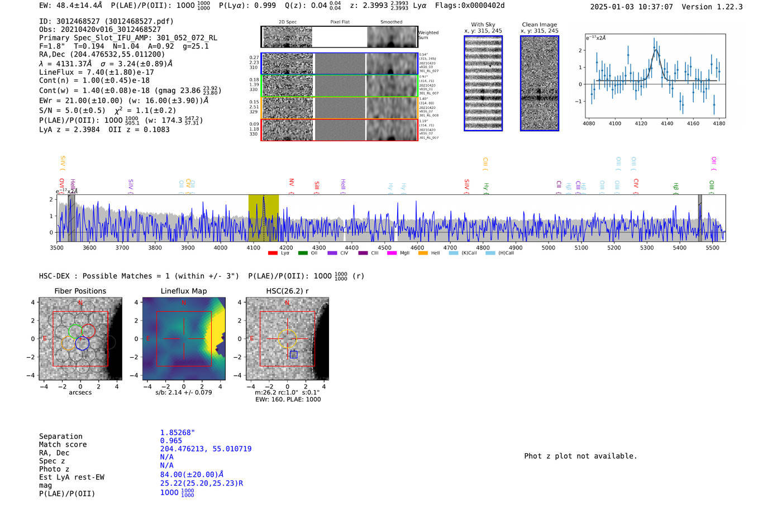
Task: Click the Gaussian line-fit plot
Action: click(x=655, y=76)
